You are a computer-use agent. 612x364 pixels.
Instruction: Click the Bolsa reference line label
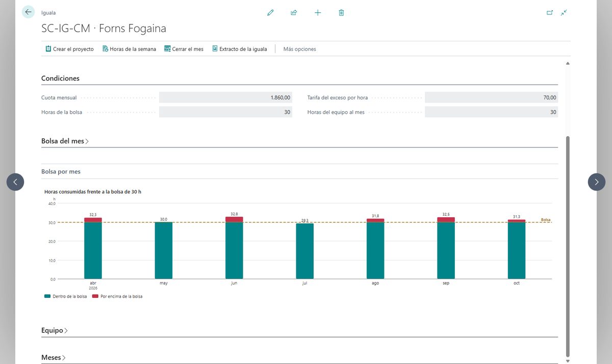click(x=546, y=220)
